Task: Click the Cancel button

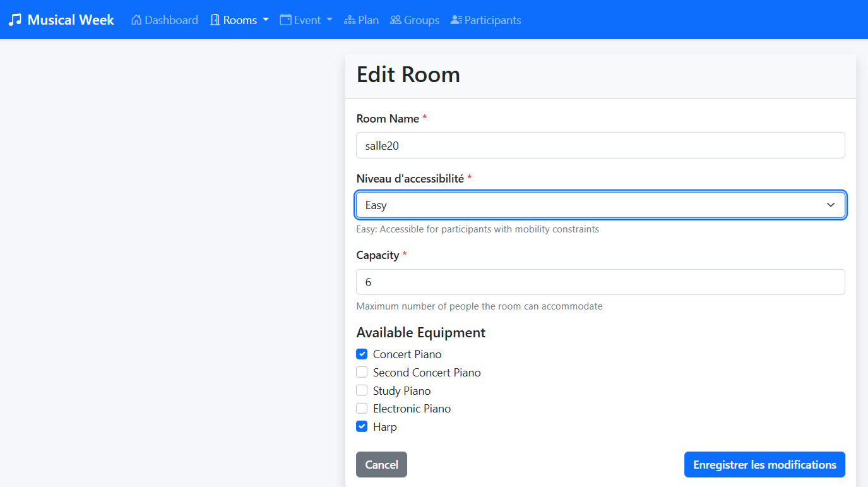Action: tap(381, 464)
